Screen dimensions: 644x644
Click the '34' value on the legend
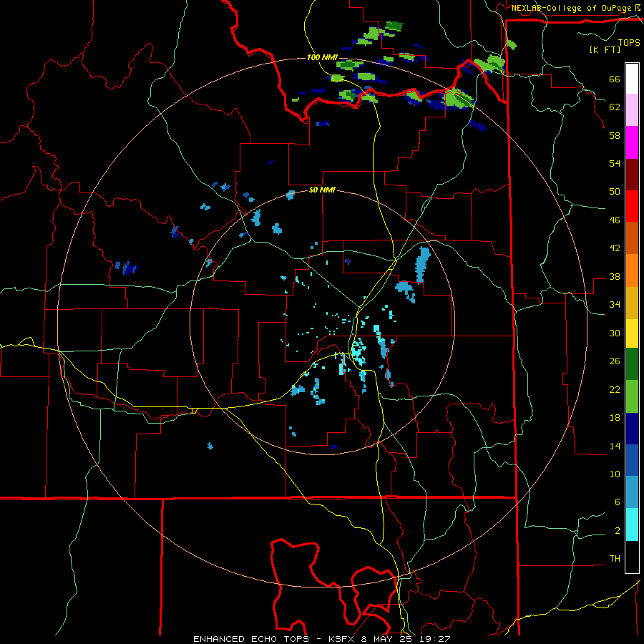615,304
